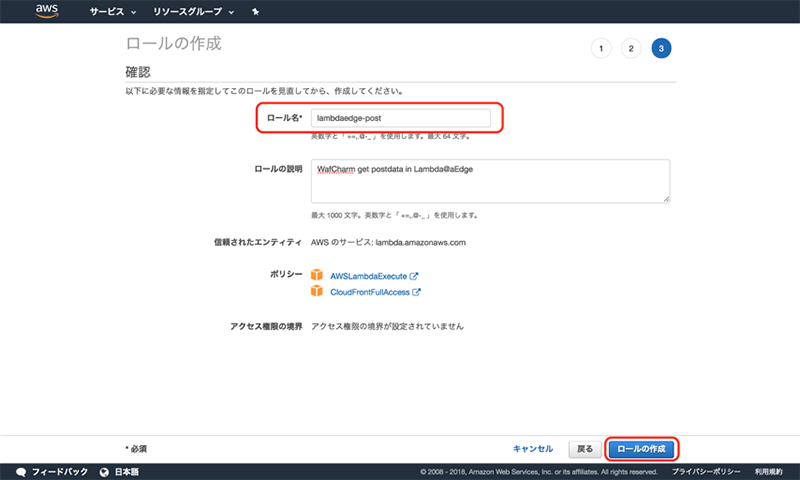Click the 戻る button
This screenshot has height=480, width=800.
(x=586, y=449)
